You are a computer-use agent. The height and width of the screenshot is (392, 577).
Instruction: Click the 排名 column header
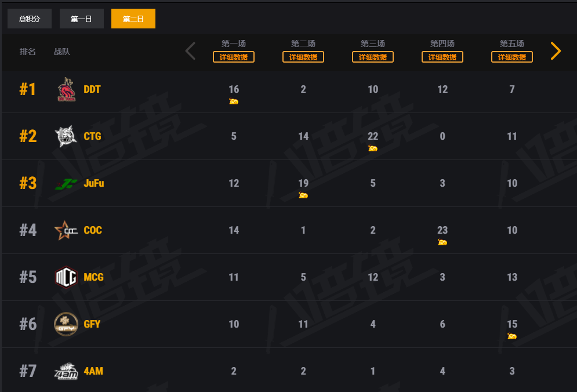[x=28, y=52]
